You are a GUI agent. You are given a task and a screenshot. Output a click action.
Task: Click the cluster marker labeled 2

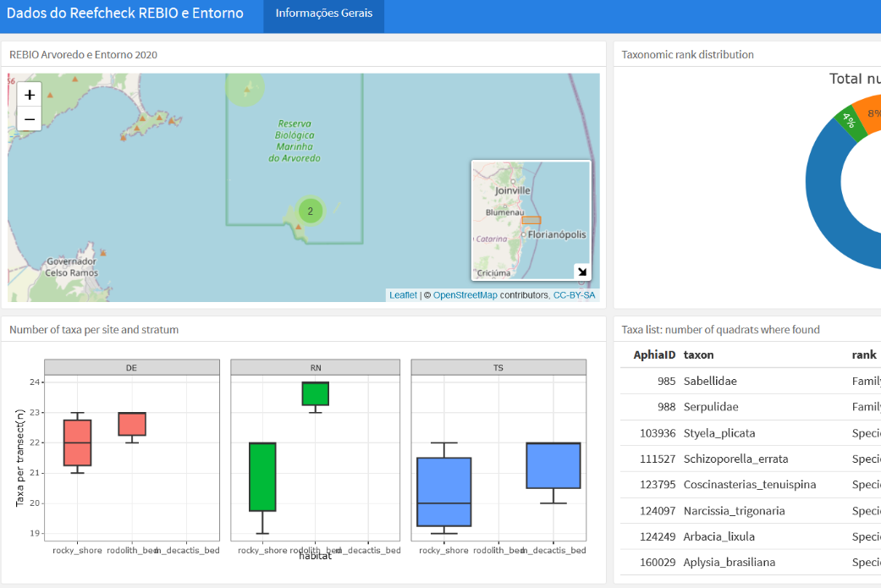(310, 211)
